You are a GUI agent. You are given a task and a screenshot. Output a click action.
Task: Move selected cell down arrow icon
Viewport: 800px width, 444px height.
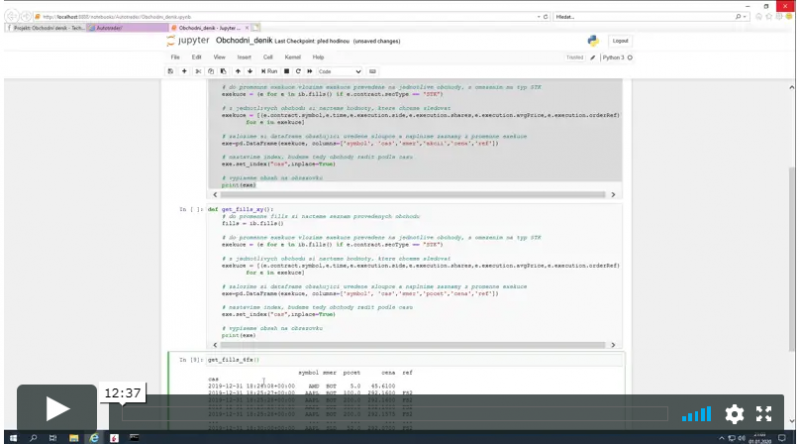(x=250, y=71)
